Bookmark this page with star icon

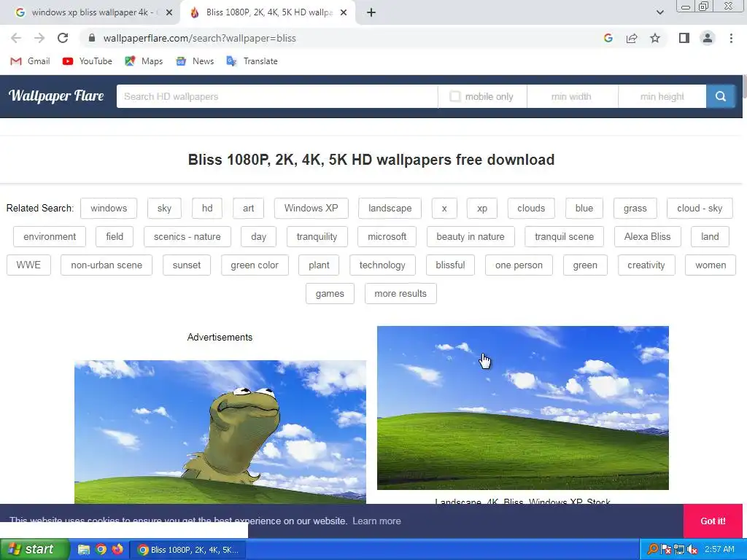pyautogui.click(x=655, y=38)
